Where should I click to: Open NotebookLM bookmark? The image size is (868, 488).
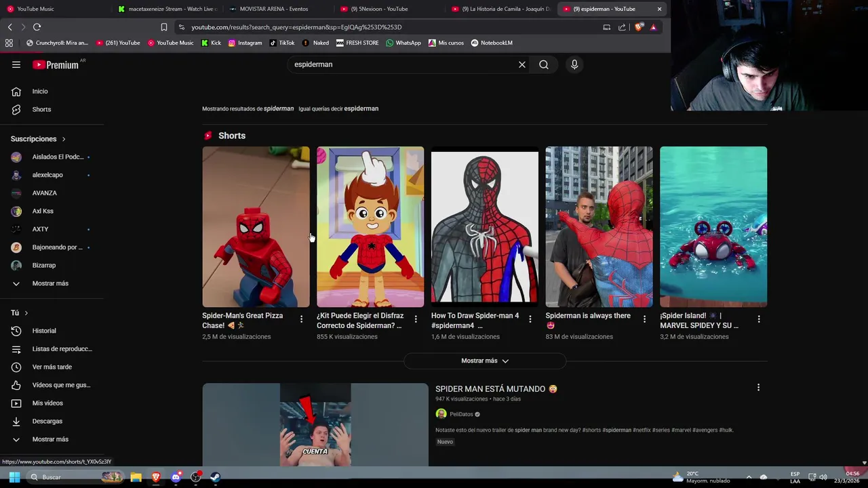(492, 43)
